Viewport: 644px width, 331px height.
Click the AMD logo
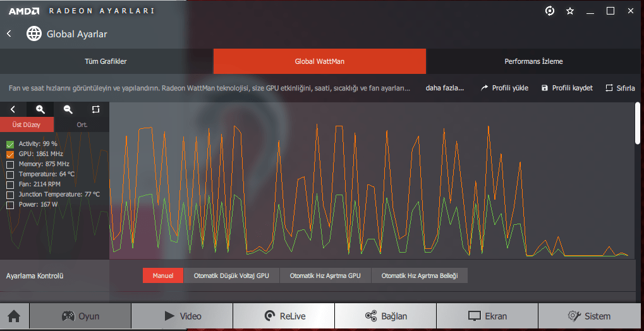coord(24,11)
